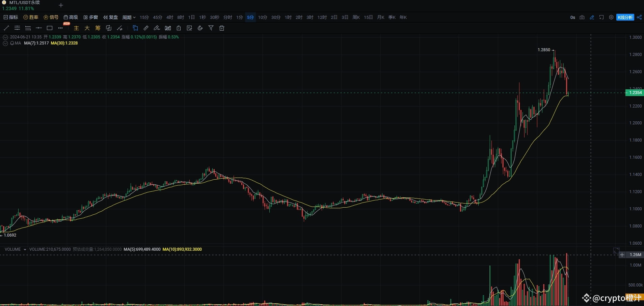Click the plus icon to add a new chart tab
The width and height of the screenshot is (644, 306).
point(61,5)
